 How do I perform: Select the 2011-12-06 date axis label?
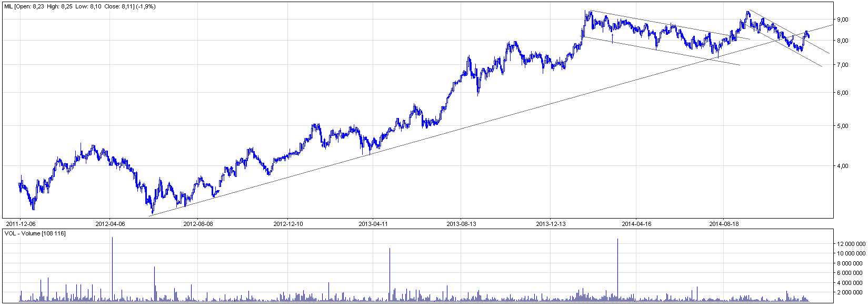coord(20,224)
